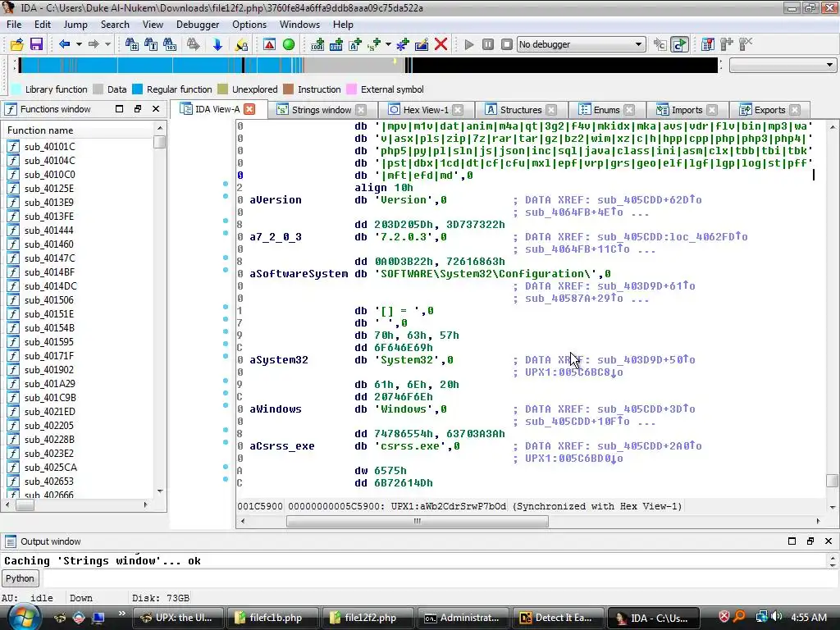The image size is (840, 630).
Task: Click the aCsrss_exe label in disassembly
Action: pos(282,446)
